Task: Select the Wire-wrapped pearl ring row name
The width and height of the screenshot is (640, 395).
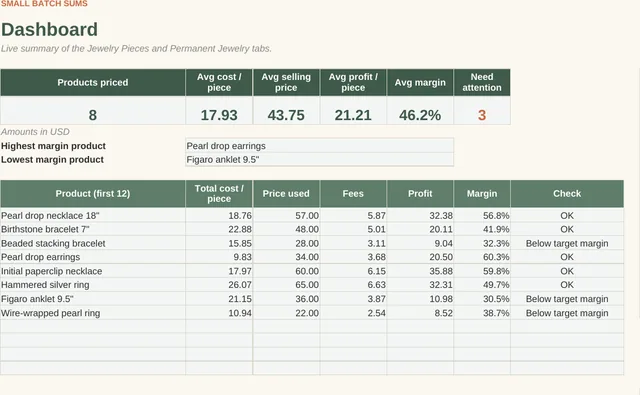Action: [x=51, y=313]
